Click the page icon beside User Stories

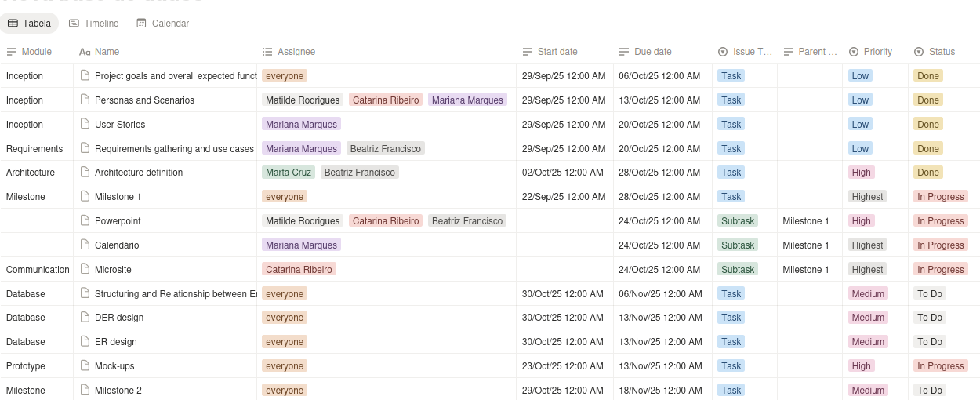85,124
